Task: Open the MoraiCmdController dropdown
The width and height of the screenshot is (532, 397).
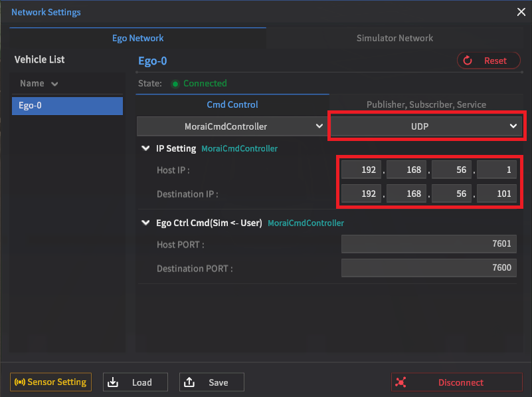Action: (232, 126)
